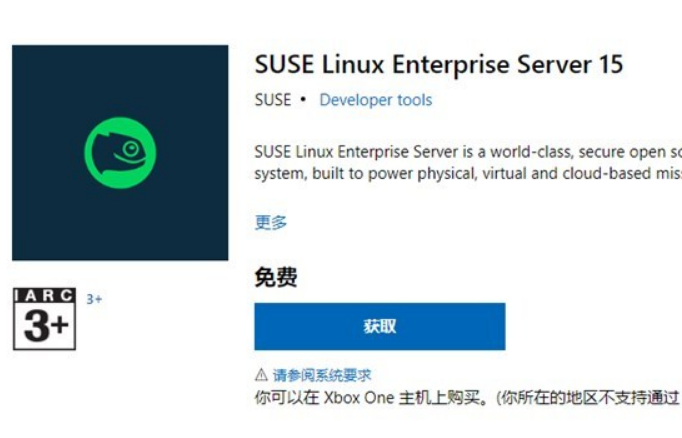682x438 pixels.
Task: Open the Developer tools category link
Action: coord(376,100)
